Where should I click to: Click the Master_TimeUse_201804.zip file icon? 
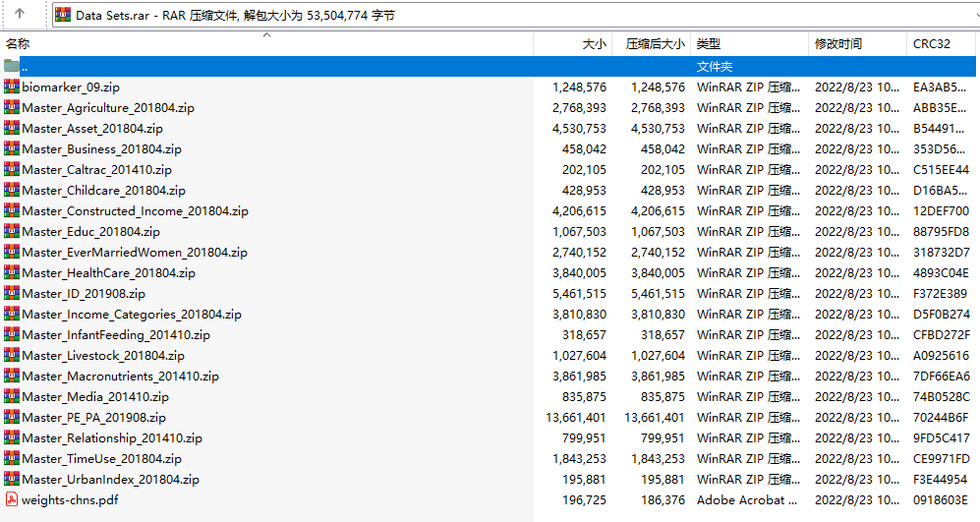point(11,458)
